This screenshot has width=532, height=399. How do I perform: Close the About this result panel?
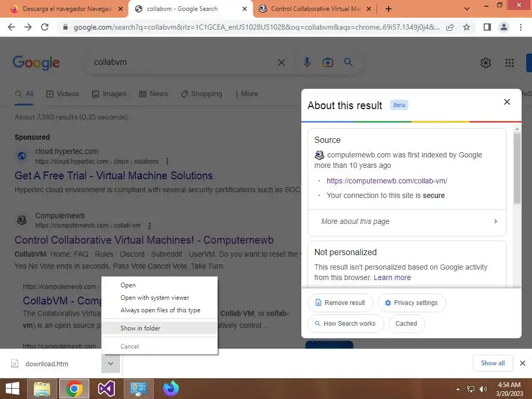click(507, 102)
